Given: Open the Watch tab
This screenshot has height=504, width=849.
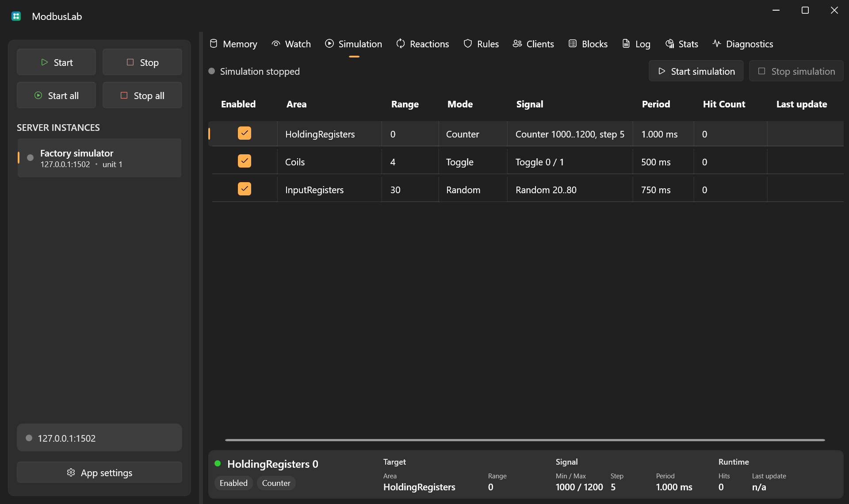Looking at the screenshot, I should click(291, 44).
